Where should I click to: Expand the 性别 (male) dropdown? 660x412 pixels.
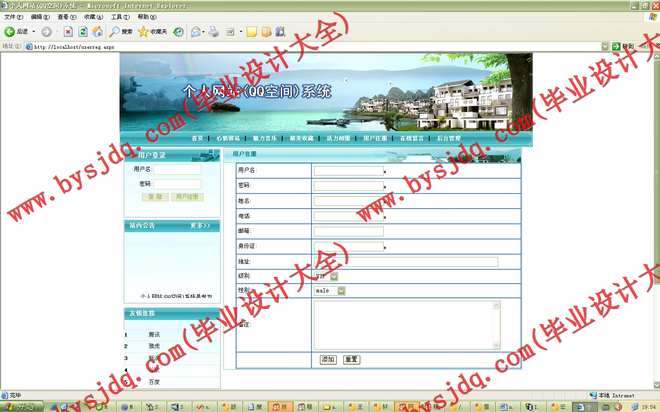tap(341, 291)
